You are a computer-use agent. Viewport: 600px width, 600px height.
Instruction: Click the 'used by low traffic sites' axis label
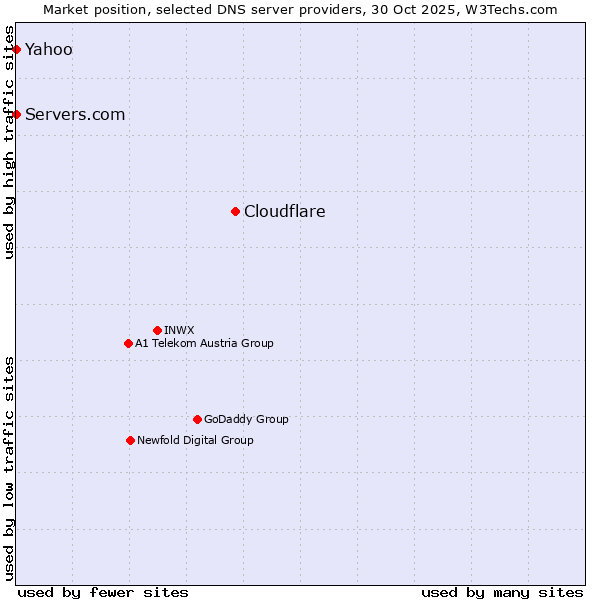click(x=10, y=468)
